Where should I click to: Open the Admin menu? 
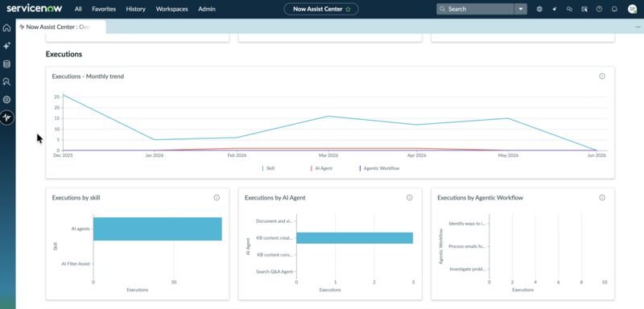tap(207, 9)
